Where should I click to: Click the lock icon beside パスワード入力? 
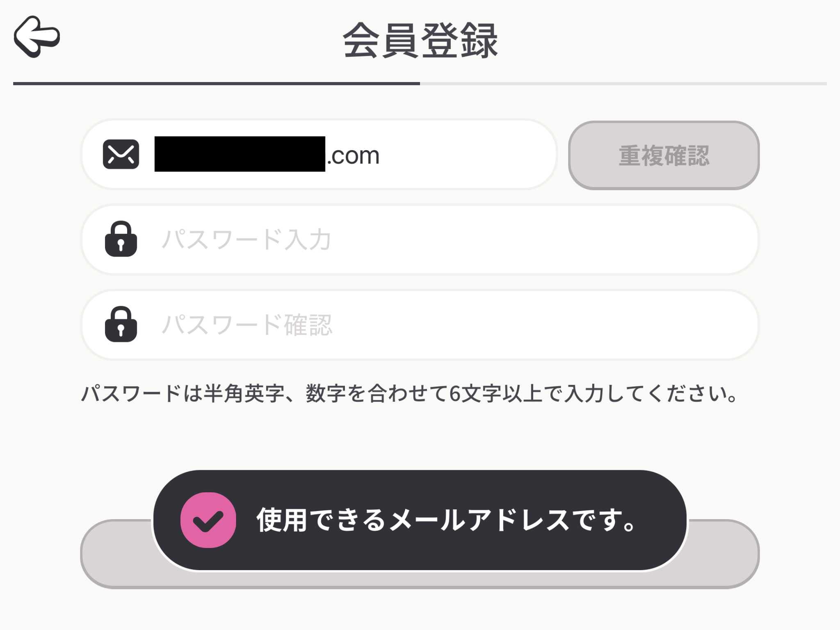[x=121, y=239]
